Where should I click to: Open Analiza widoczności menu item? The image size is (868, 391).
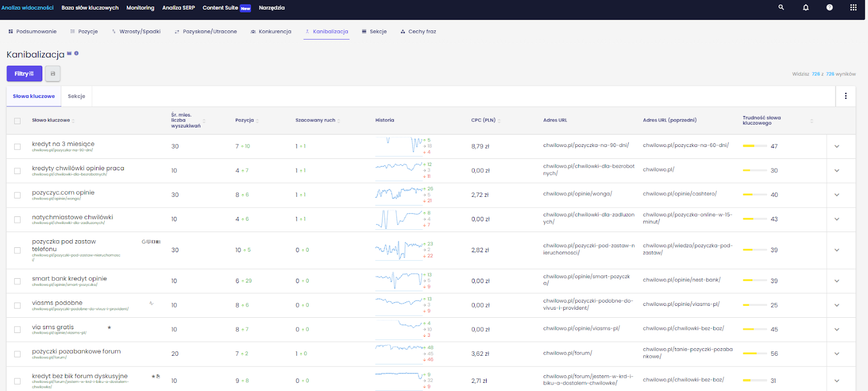[28, 8]
